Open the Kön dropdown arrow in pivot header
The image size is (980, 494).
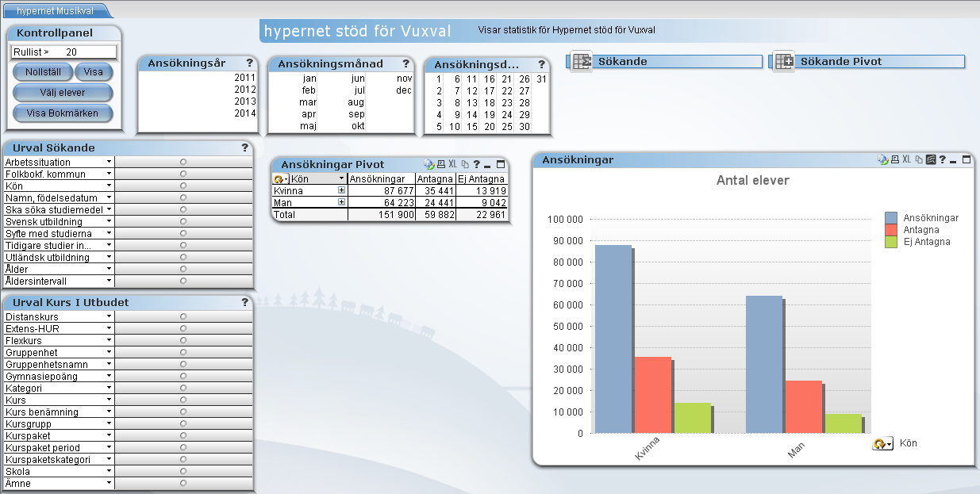[342, 179]
